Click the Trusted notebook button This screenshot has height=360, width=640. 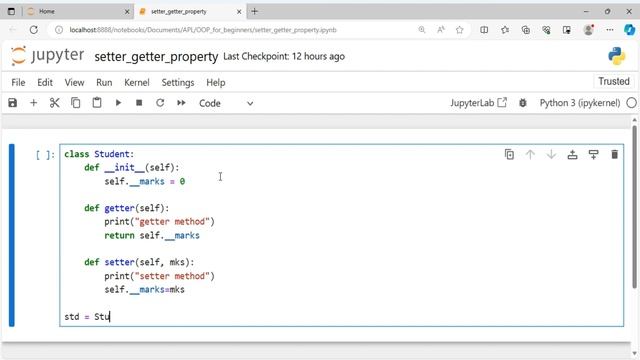[614, 81]
